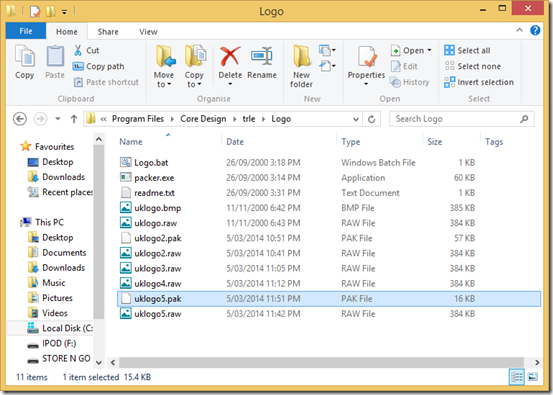The height and width of the screenshot is (395, 553).
Task: Click Select all
Action: pyautogui.click(x=467, y=50)
